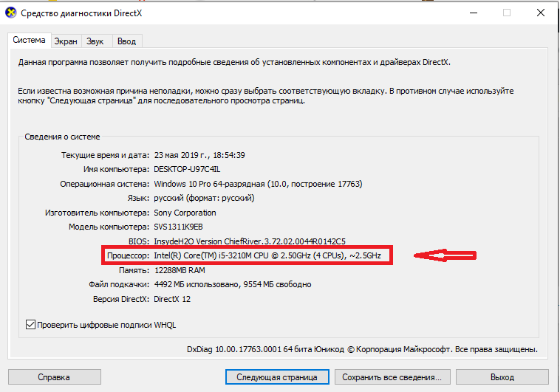Toggle Проверить цифровые подписи WHQL checkbox

(x=30, y=325)
